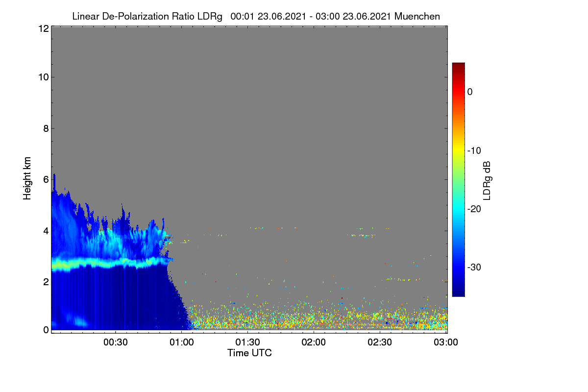The height and width of the screenshot is (392, 588).
Task: Click the '03:00' time tick label
Action: 446,343
